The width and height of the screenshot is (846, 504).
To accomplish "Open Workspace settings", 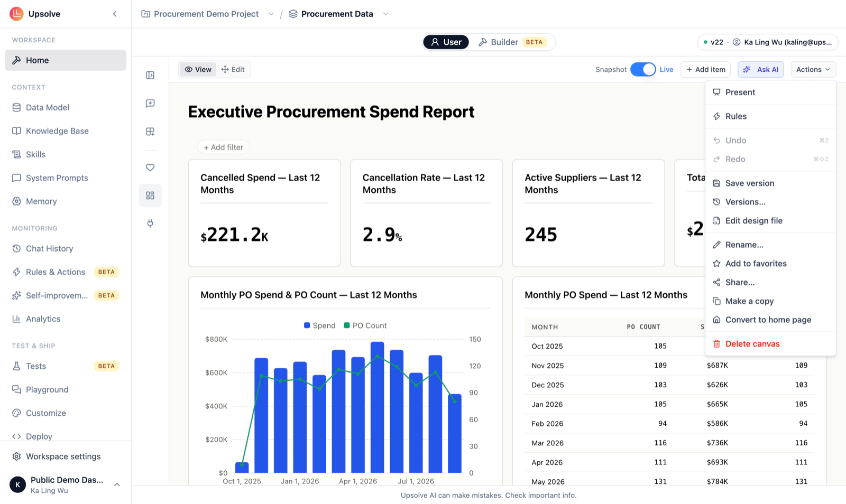I will [66, 456].
